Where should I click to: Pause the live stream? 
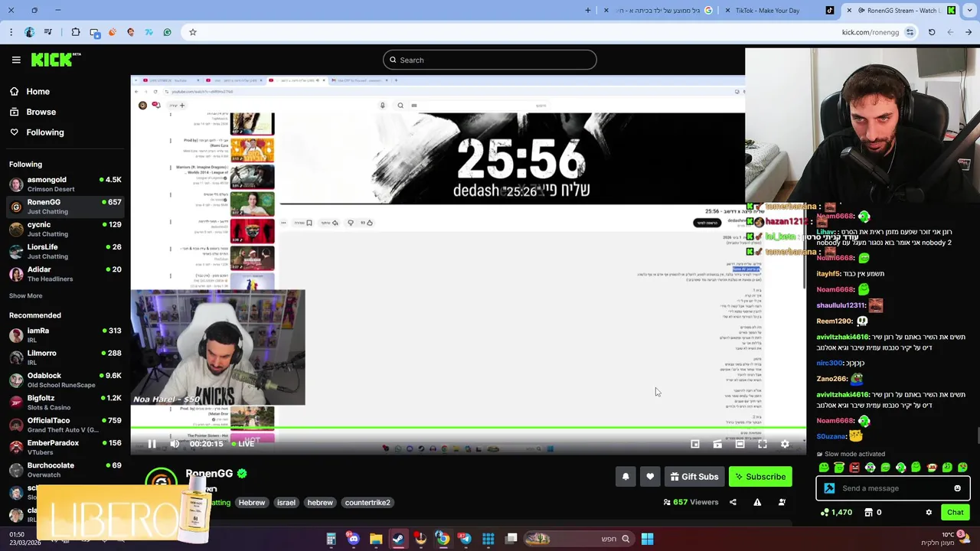152,444
